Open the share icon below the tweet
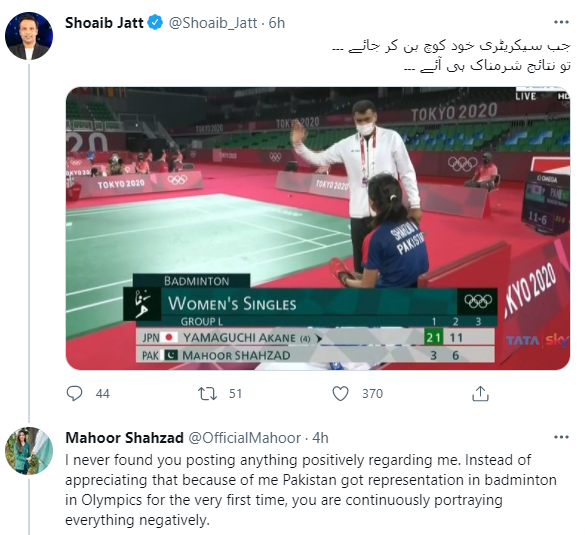The width and height of the screenshot is (585, 535). (x=480, y=394)
